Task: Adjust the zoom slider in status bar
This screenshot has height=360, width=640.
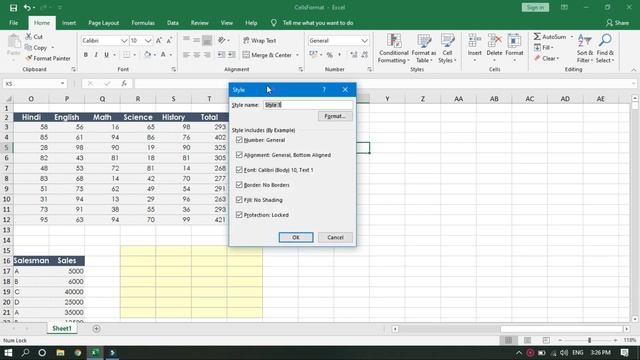Action: [589, 340]
